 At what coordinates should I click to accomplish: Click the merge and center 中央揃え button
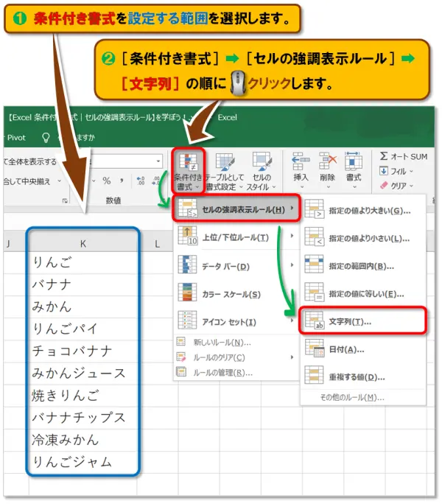pos(27,181)
